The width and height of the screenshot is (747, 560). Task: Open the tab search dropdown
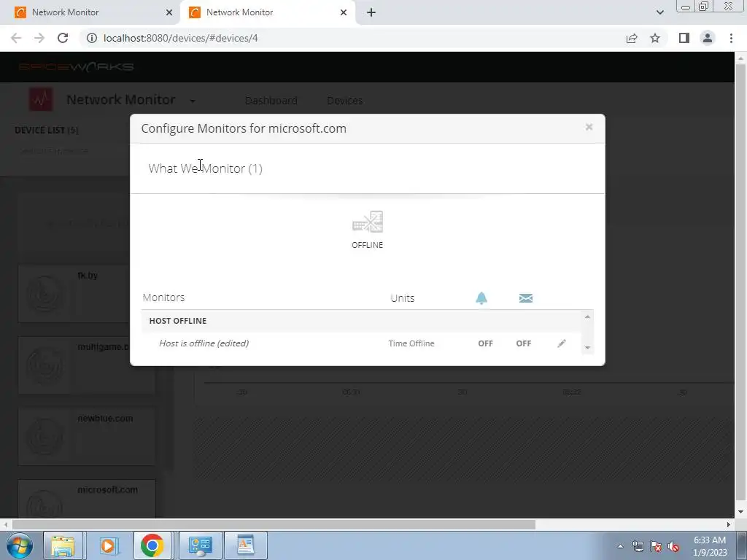(659, 12)
